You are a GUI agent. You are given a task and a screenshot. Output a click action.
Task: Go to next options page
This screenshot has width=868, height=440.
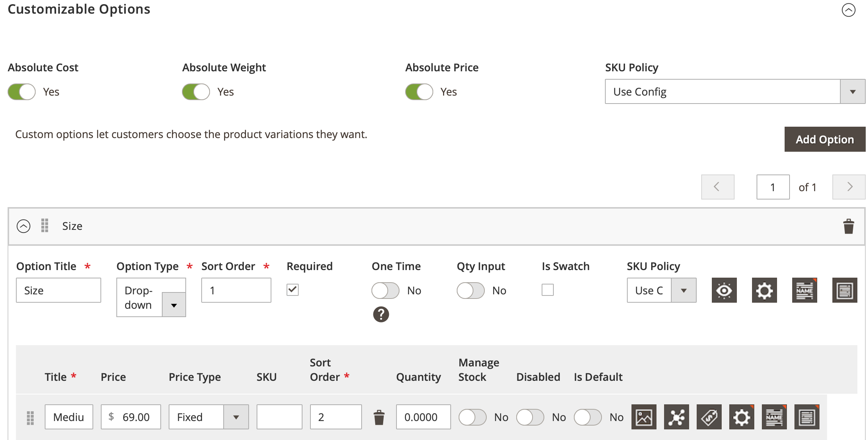pos(849,187)
